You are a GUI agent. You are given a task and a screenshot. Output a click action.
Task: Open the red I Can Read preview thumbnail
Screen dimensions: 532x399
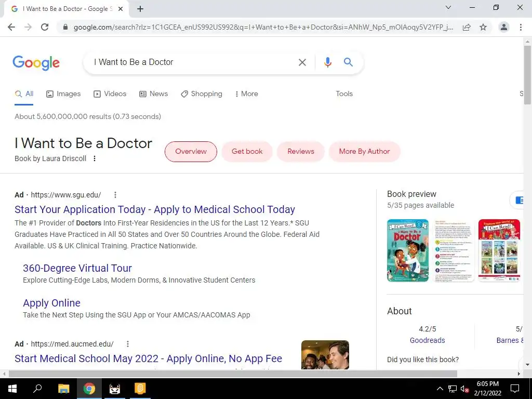[x=499, y=250]
